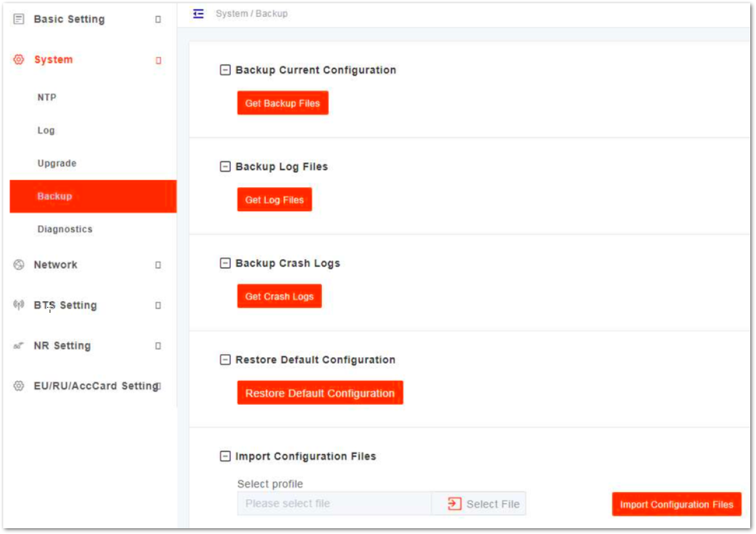Click the Get Backup Files button
Viewport: 756px width, 534px height.
tap(283, 103)
